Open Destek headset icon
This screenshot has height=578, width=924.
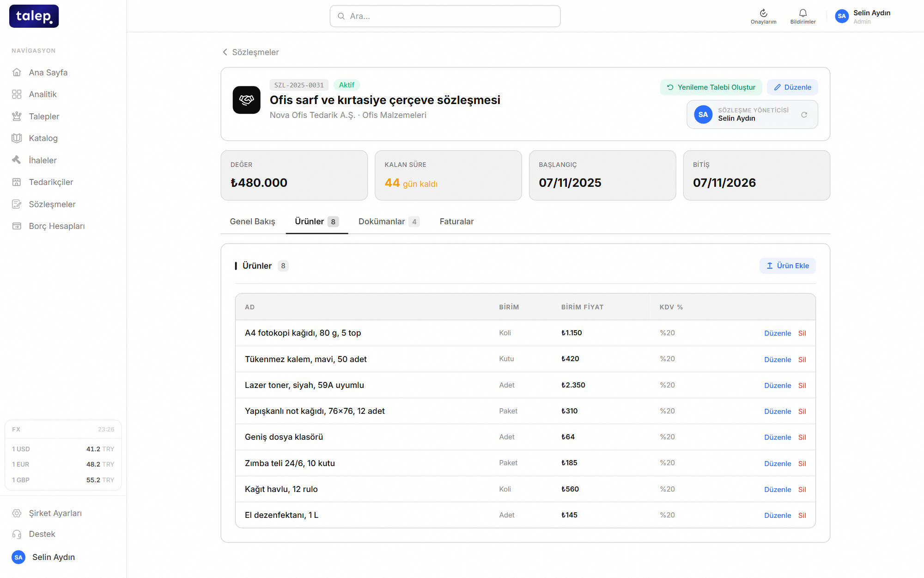[17, 534]
